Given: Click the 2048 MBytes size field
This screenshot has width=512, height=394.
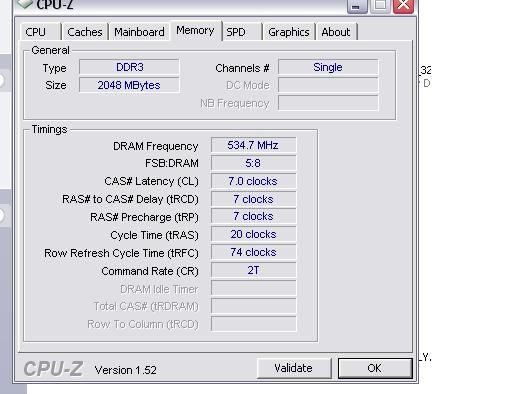Looking at the screenshot, I should 129,85.
